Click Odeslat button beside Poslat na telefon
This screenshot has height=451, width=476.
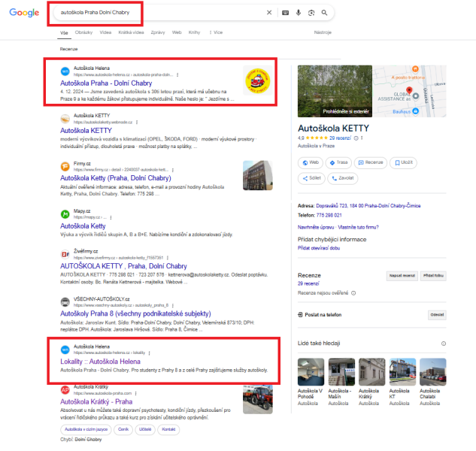tap(437, 315)
